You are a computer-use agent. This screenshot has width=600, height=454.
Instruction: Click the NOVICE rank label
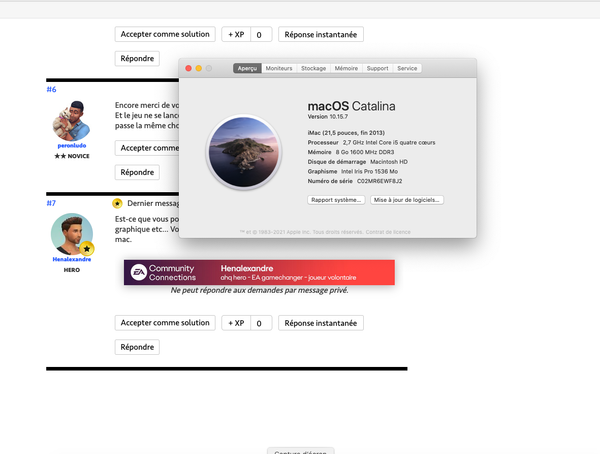point(72,156)
